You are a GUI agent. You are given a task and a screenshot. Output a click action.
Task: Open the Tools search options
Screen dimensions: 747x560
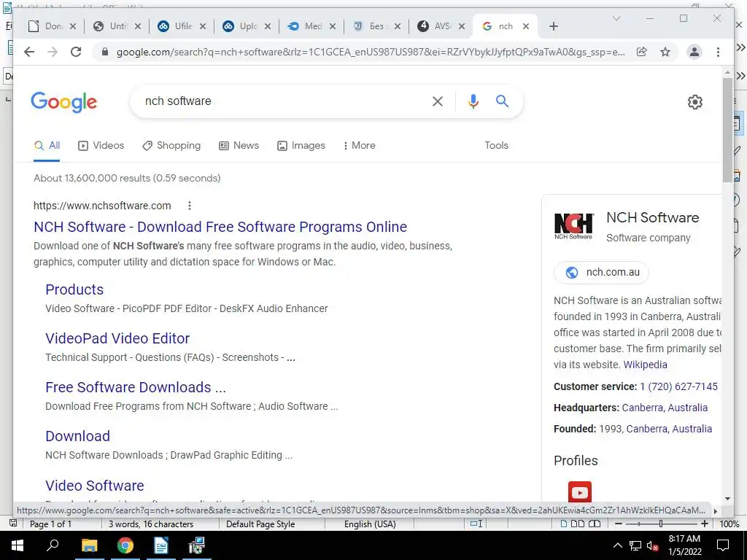tap(496, 145)
